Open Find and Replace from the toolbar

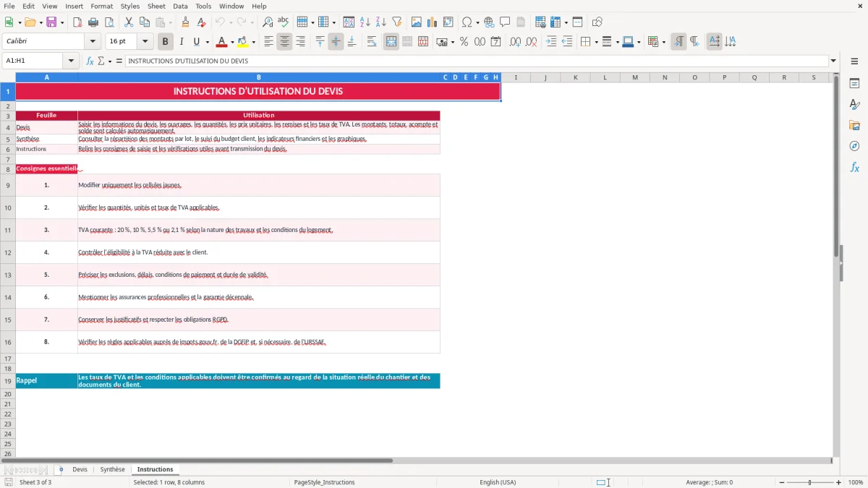click(x=268, y=22)
